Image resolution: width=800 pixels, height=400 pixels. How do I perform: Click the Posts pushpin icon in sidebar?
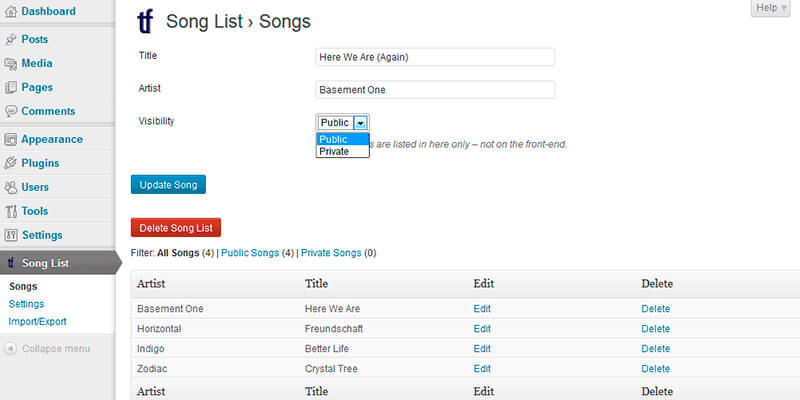[x=11, y=40]
